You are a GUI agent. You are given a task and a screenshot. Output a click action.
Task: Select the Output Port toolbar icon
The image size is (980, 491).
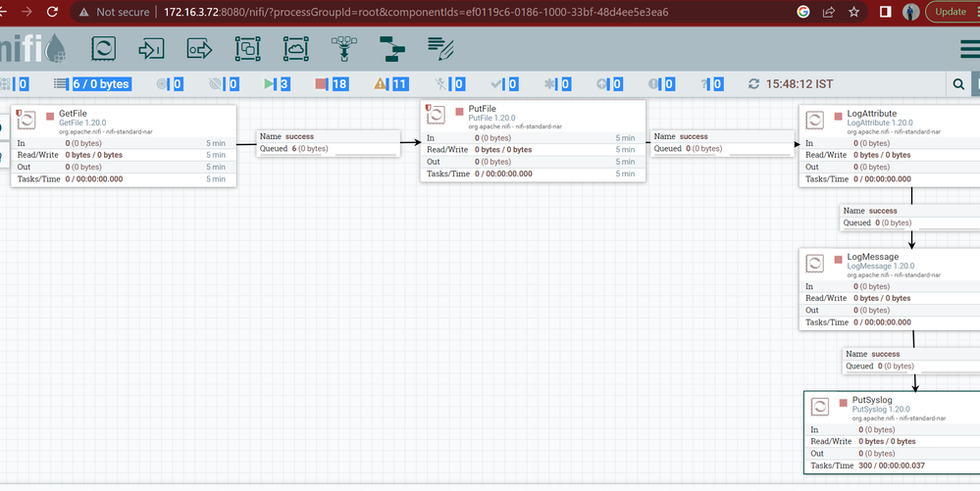coord(199,48)
